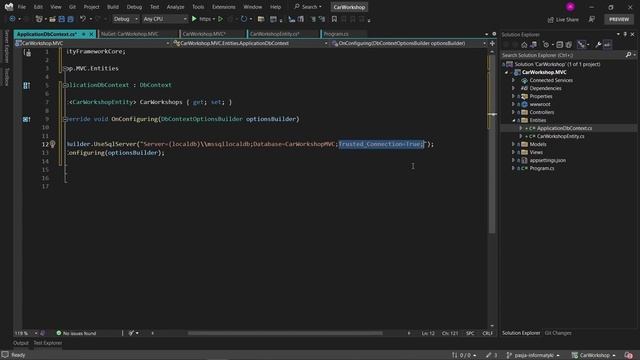The width and height of the screenshot is (640, 360).
Task: Open the Build menu
Action: 113,7
